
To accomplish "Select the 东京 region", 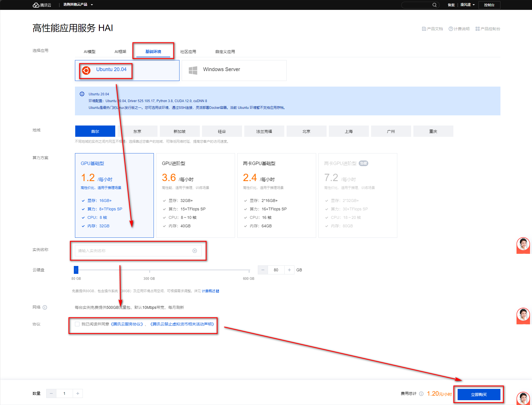I will tap(138, 131).
